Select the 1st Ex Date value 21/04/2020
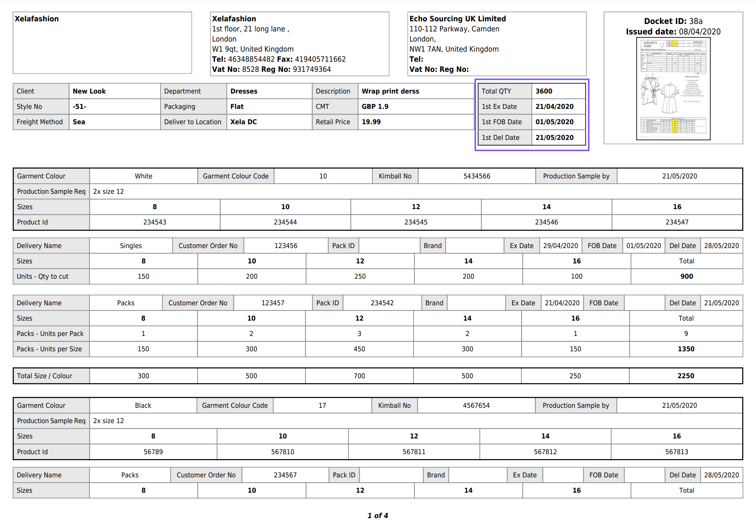The image size is (756, 532). pyautogui.click(x=554, y=107)
